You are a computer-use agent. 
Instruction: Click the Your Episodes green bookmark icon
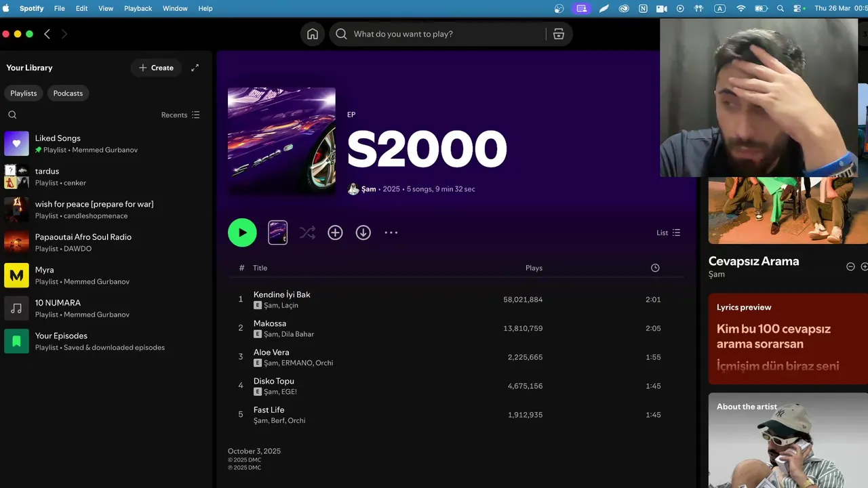pos(17,341)
